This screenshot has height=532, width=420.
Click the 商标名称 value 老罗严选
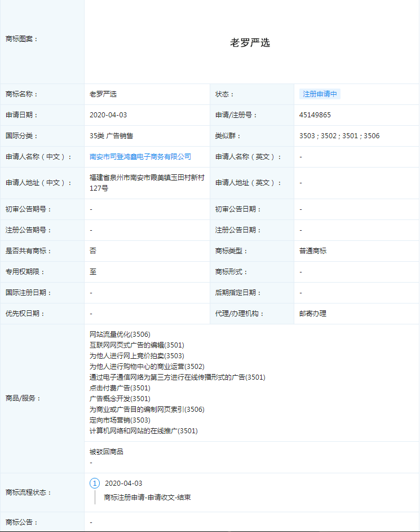tap(103, 94)
